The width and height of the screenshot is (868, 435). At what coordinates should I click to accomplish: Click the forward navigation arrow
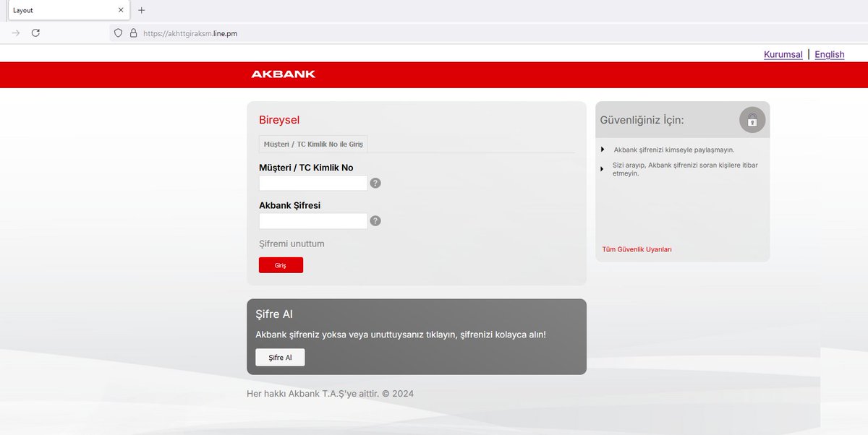point(16,33)
